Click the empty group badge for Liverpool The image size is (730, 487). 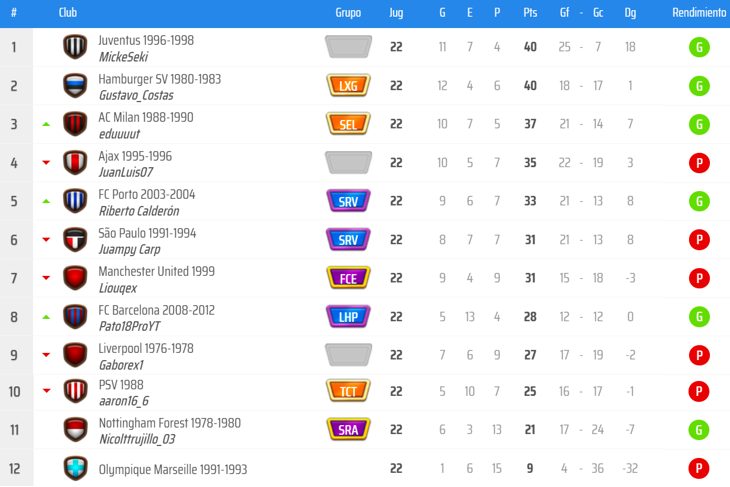pyautogui.click(x=348, y=354)
